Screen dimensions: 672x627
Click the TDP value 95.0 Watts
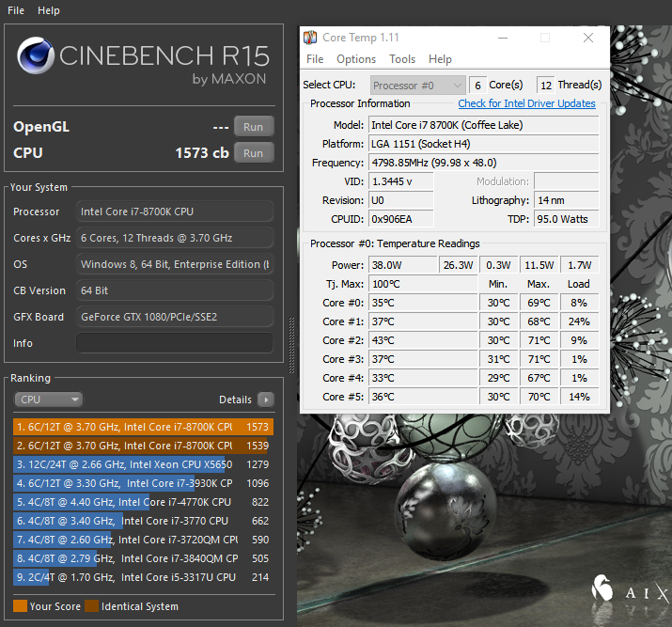tap(566, 219)
